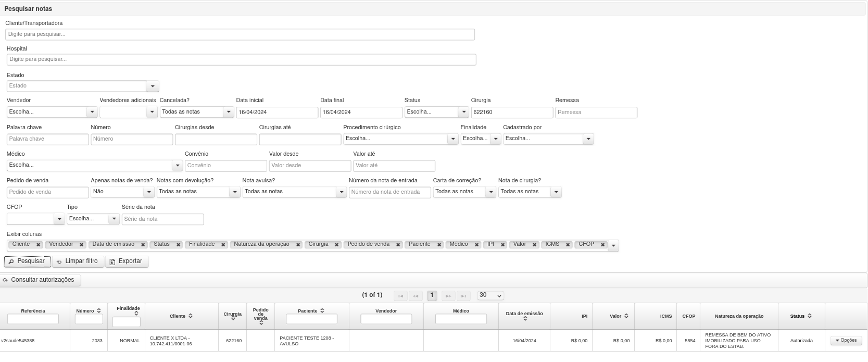Open the Estado dropdown
Viewport: 868px width, 362px height.
click(x=153, y=86)
